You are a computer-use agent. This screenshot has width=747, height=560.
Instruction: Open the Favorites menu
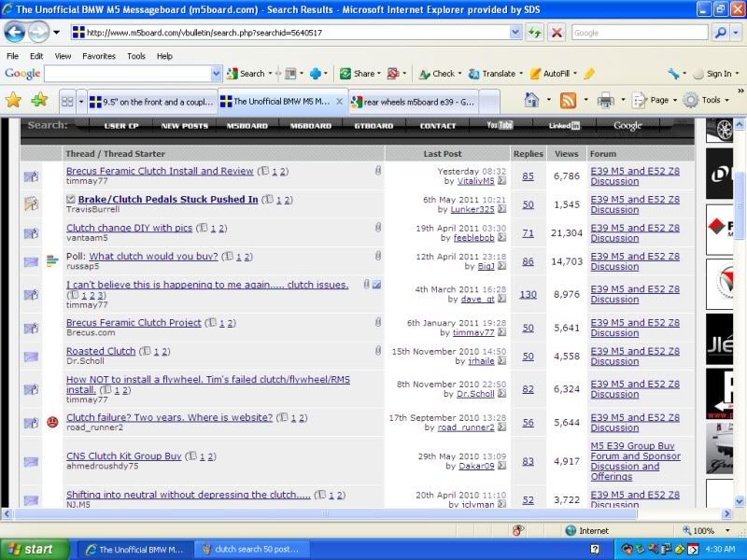click(x=99, y=56)
